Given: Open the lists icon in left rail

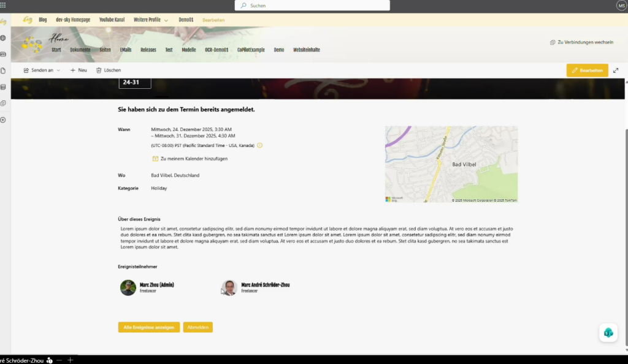Looking at the screenshot, I should [3, 87].
